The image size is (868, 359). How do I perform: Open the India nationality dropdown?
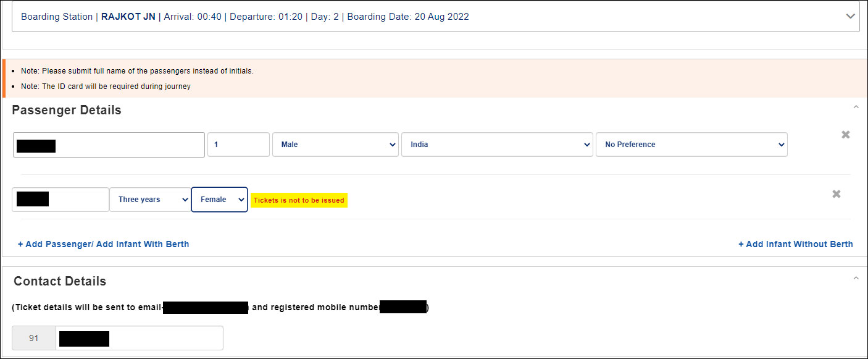point(496,145)
